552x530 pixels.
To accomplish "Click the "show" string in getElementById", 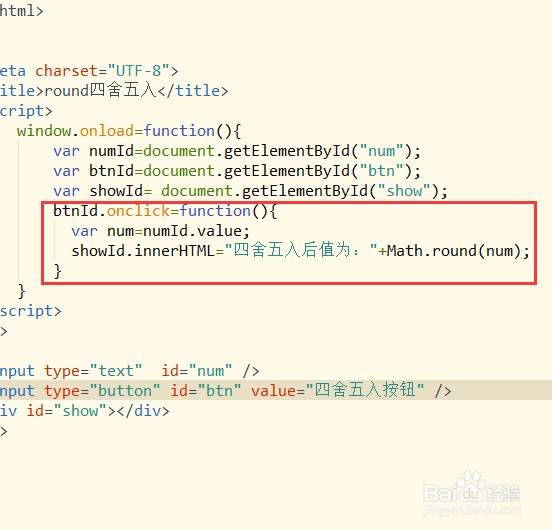I will pyautogui.click(x=404, y=191).
